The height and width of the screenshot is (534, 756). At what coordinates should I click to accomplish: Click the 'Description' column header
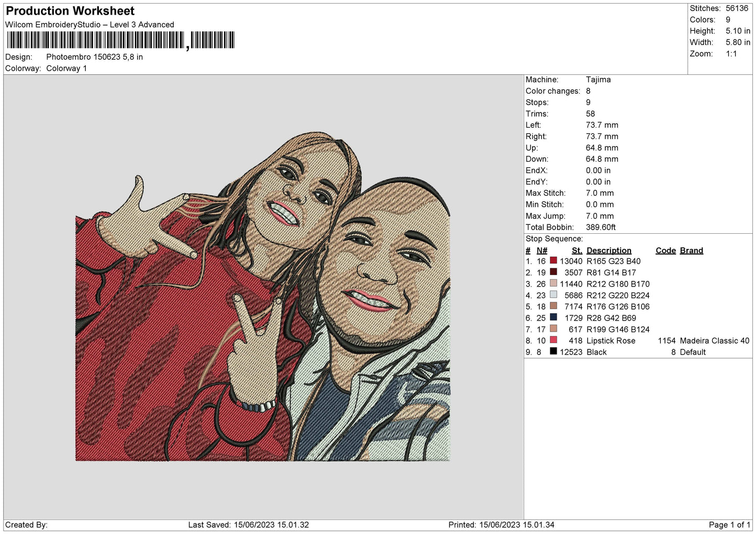(609, 251)
